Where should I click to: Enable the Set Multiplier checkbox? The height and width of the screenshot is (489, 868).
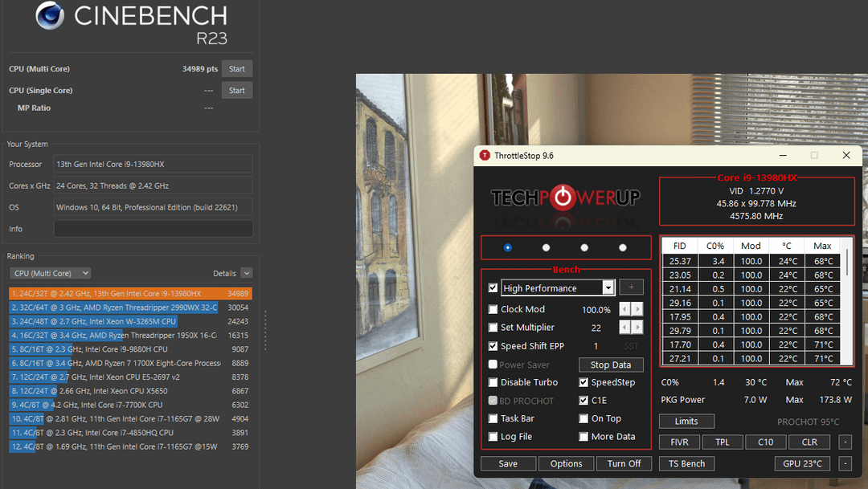pos(493,328)
